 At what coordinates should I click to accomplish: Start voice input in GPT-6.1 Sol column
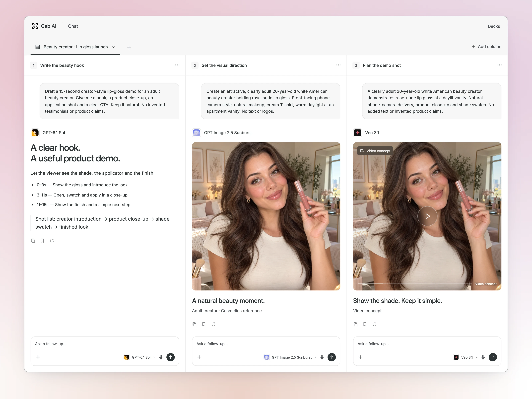161,357
